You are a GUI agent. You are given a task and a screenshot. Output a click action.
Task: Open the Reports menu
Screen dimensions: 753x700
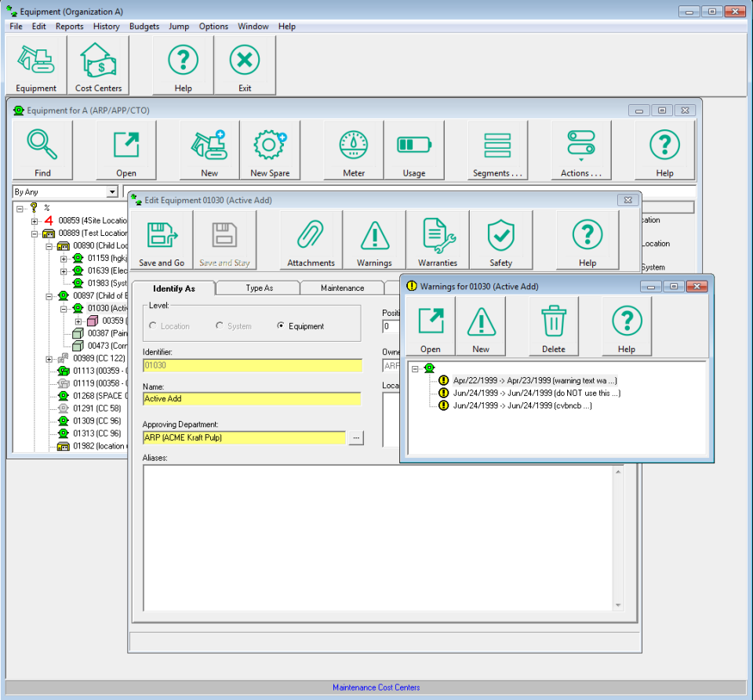click(69, 26)
